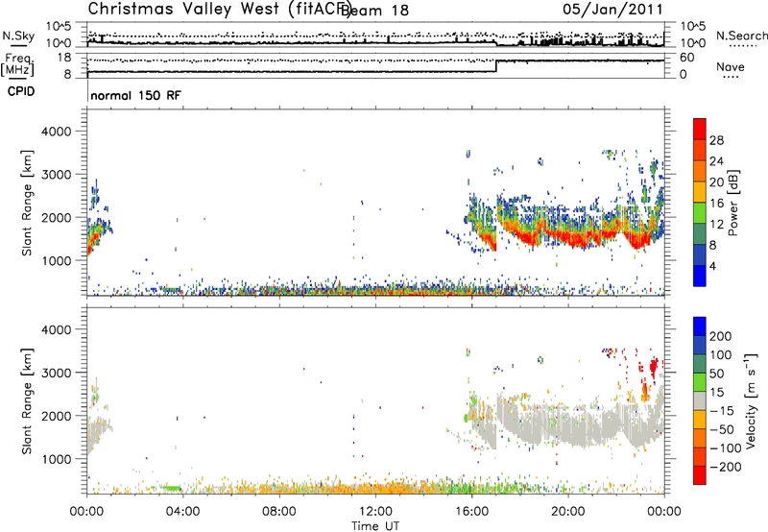Click the light green segment of the velocity color bar
This screenshot has height=532, width=768.
(x=700, y=382)
